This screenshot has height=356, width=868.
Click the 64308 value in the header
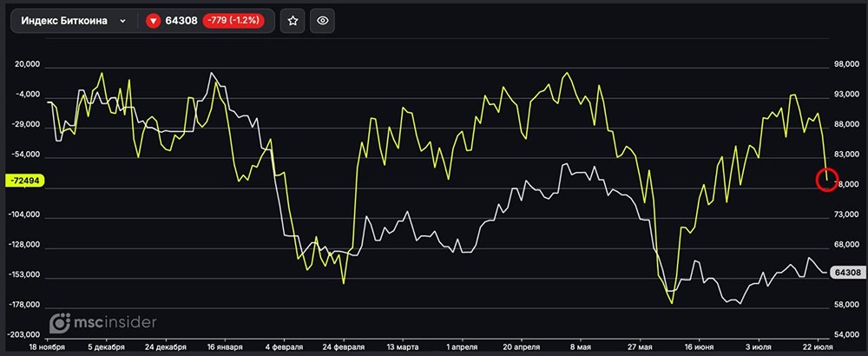click(x=181, y=21)
